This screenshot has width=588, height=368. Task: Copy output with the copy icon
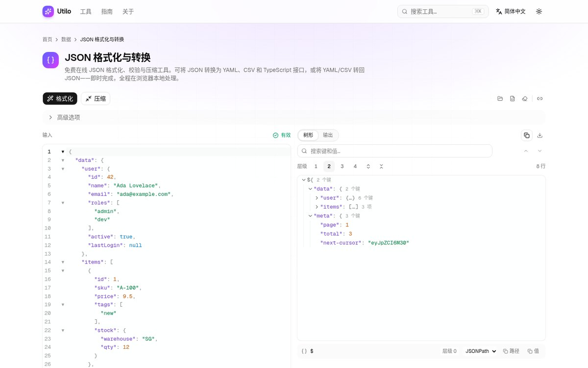tap(527, 135)
